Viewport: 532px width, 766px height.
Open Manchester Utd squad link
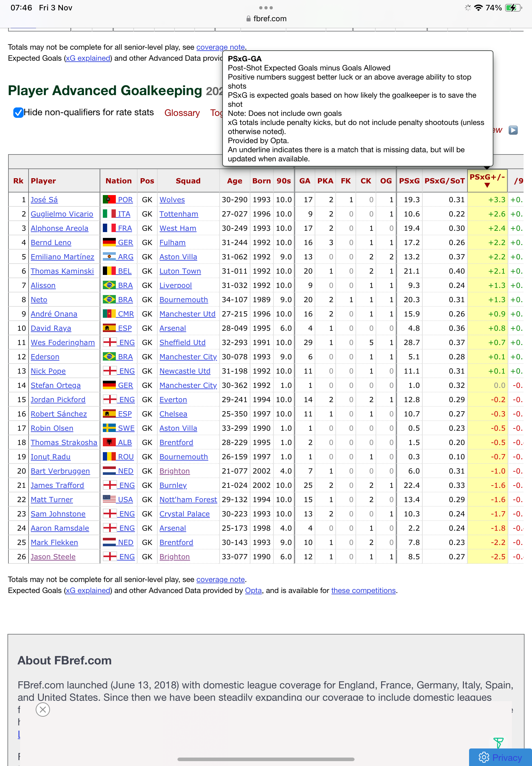click(187, 314)
